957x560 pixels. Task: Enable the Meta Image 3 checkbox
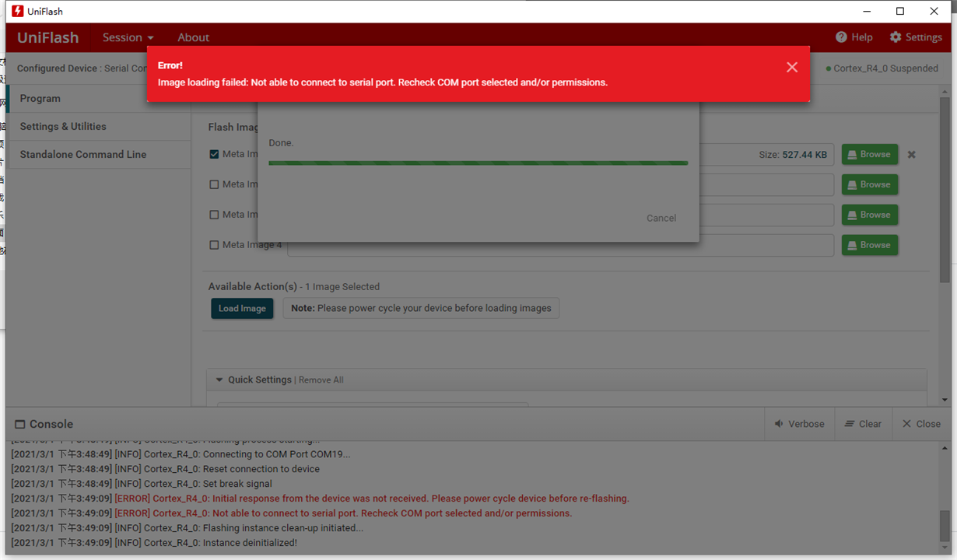[214, 215]
